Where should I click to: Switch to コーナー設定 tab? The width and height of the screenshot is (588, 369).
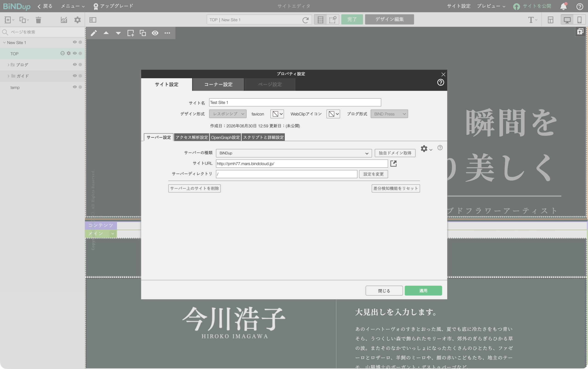(x=218, y=85)
